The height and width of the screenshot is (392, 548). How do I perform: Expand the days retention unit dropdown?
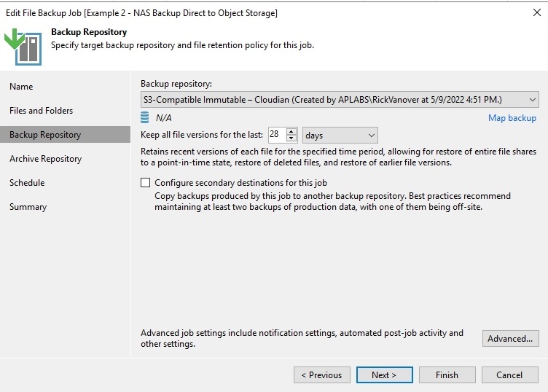[x=340, y=136]
